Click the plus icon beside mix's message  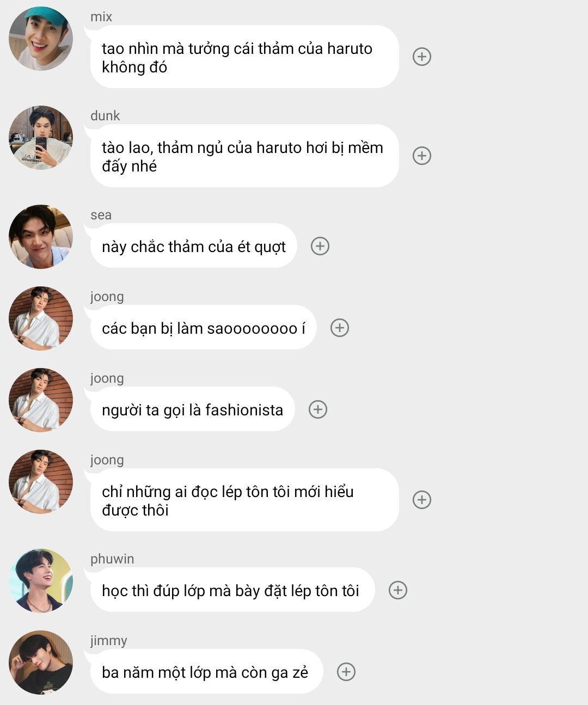pos(422,57)
